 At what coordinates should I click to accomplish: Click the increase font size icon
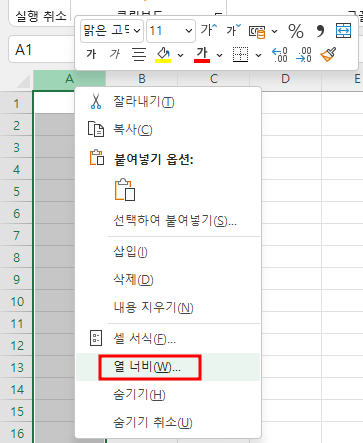(x=209, y=30)
